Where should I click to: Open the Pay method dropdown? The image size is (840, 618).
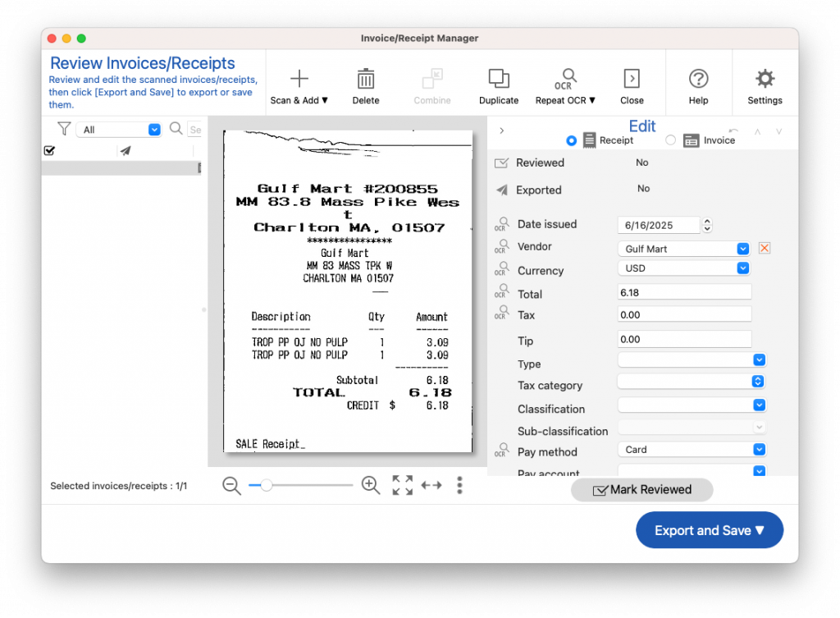[x=759, y=449]
